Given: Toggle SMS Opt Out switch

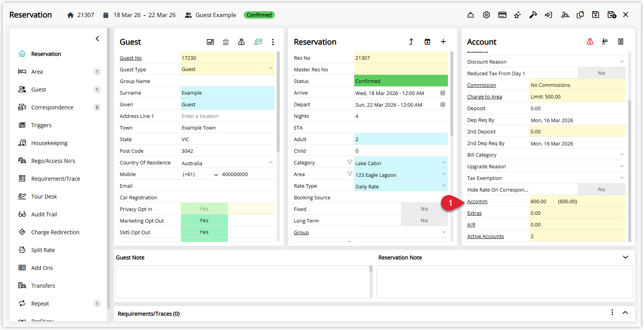Looking at the screenshot, I should (204, 232).
